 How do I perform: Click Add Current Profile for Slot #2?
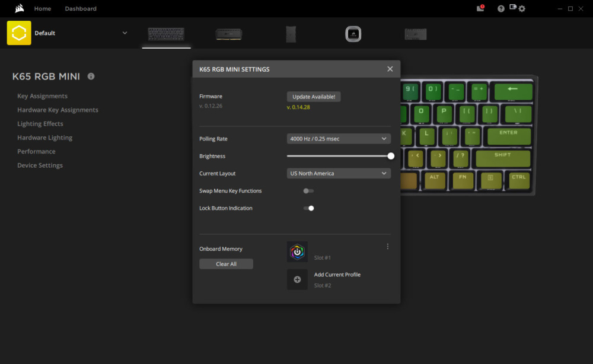click(x=337, y=274)
